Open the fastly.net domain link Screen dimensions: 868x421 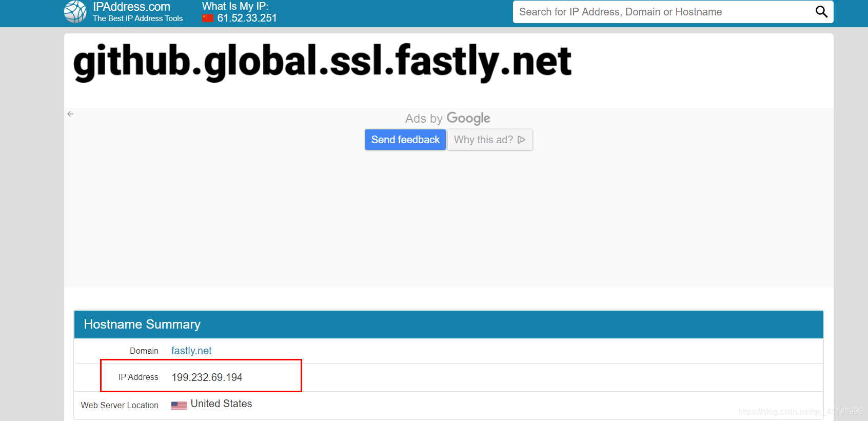point(191,351)
